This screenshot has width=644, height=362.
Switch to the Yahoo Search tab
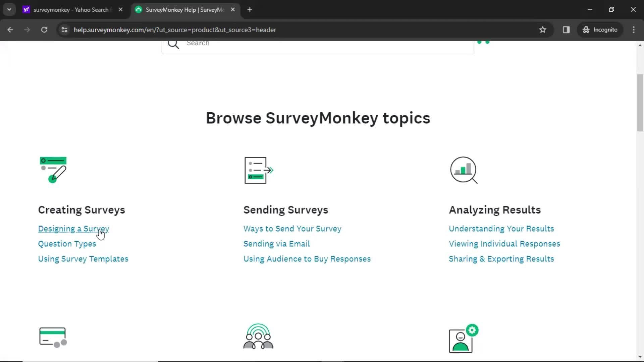pyautogui.click(x=70, y=9)
